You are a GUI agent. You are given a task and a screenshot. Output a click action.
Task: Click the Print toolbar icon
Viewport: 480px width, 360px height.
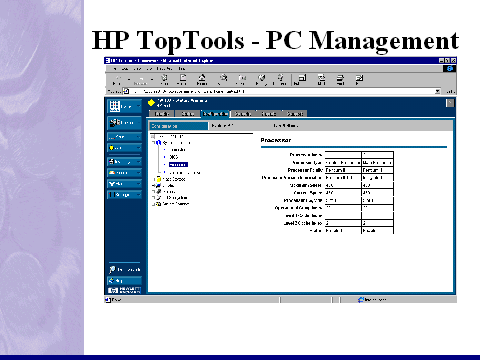pyautogui.click(x=340, y=79)
